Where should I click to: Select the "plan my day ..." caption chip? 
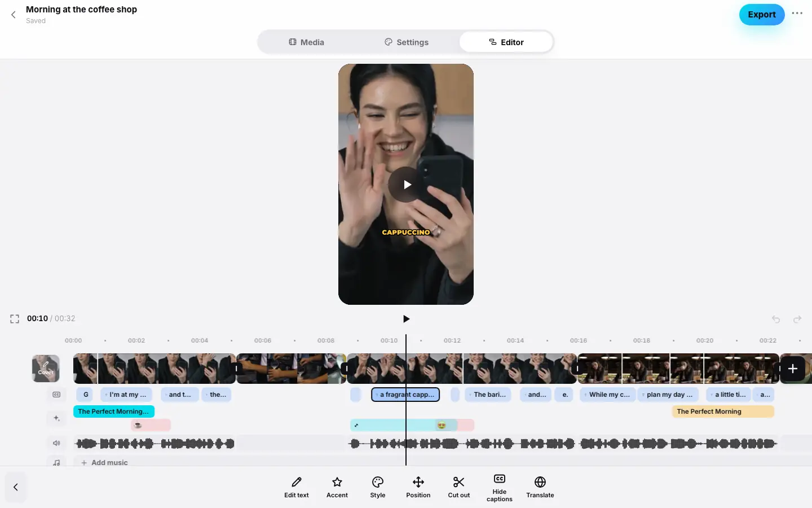(668, 395)
